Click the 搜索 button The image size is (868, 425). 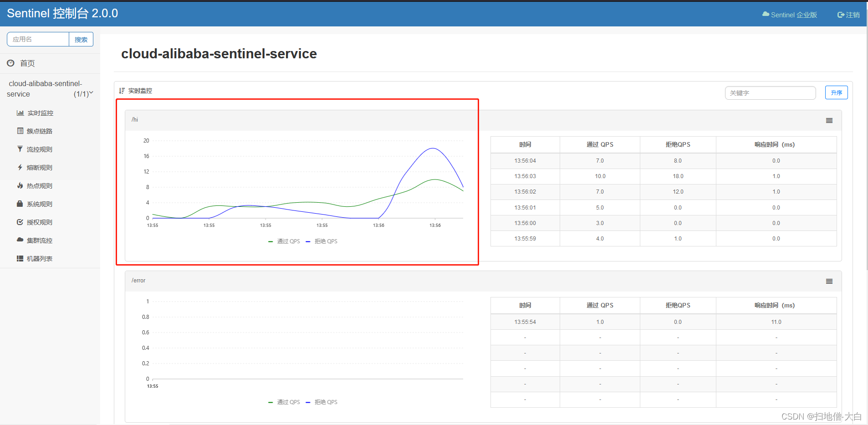81,39
